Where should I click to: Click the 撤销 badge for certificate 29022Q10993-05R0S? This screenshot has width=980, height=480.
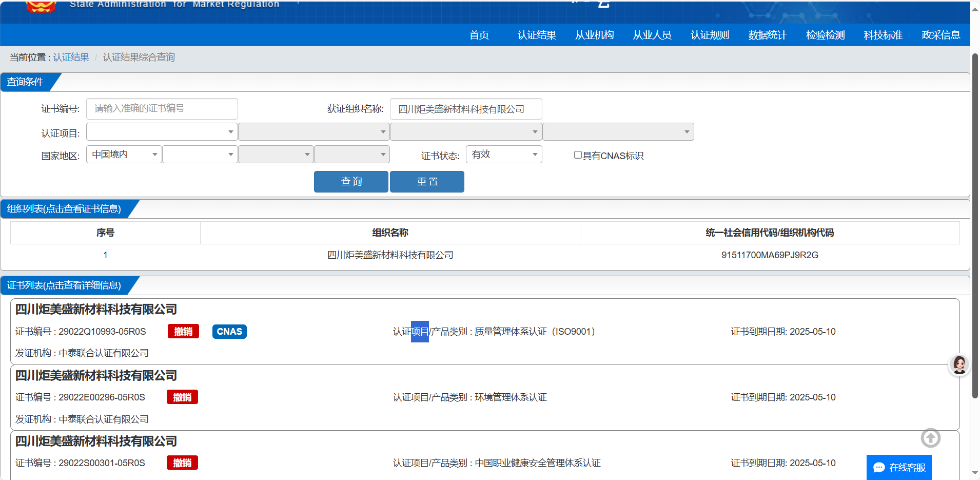(x=183, y=332)
